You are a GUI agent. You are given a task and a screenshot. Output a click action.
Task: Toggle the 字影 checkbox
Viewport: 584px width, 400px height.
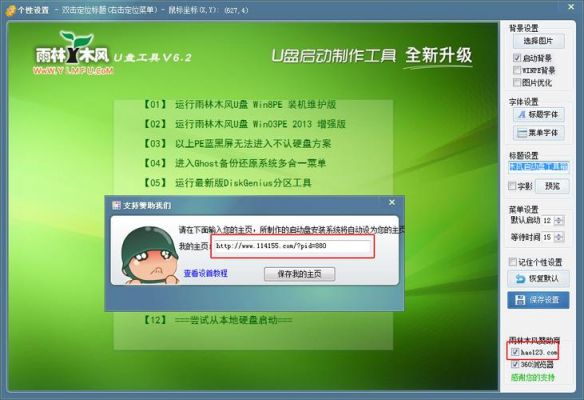point(512,186)
